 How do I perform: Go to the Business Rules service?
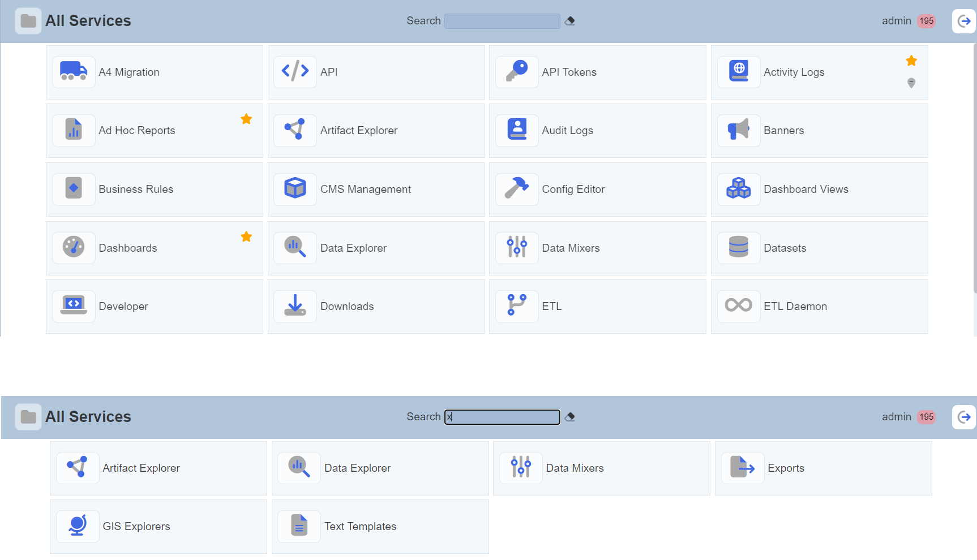click(x=136, y=189)
